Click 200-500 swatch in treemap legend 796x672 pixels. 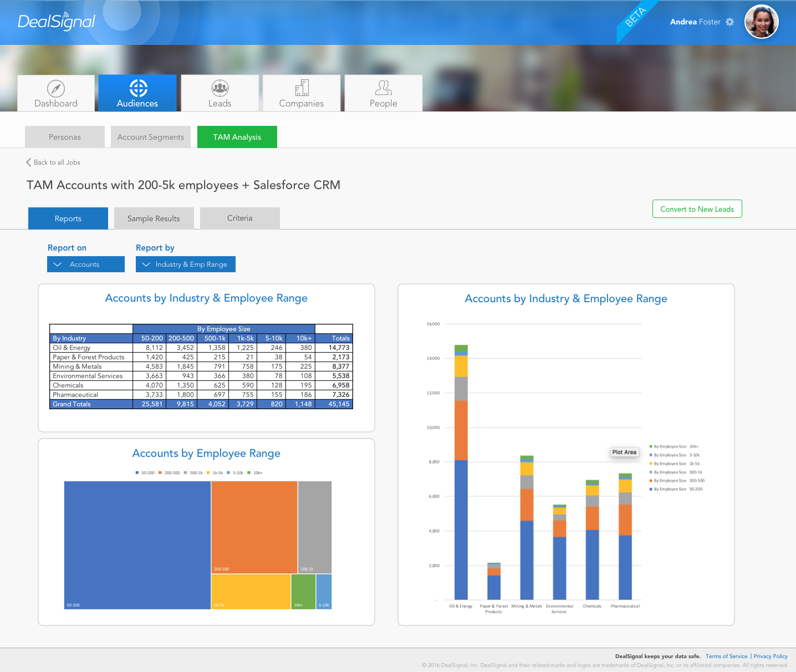tap(160, 473)
